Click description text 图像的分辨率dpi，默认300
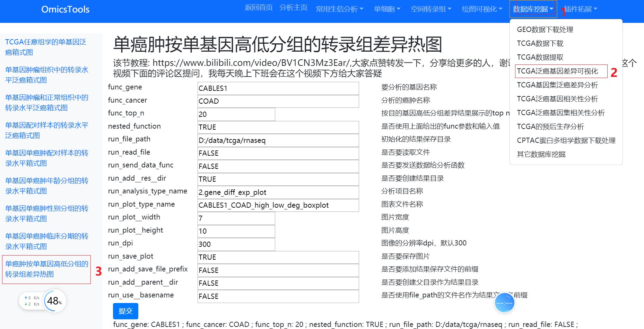The width and height of the screenshot is (644, 329). click(x=424, y=243)
